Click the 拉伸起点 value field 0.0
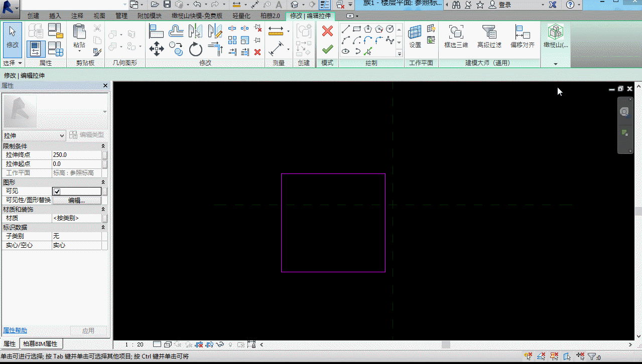 [77, 164]
